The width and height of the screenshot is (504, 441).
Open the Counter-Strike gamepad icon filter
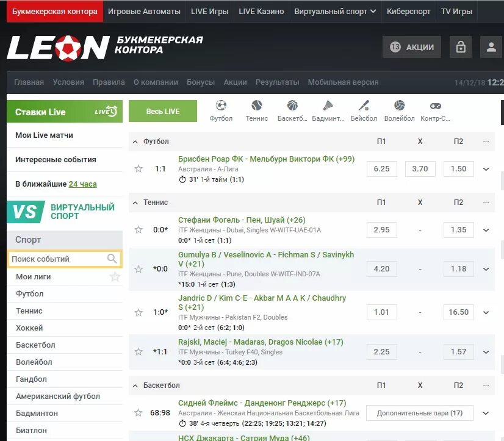click(435, 106)
